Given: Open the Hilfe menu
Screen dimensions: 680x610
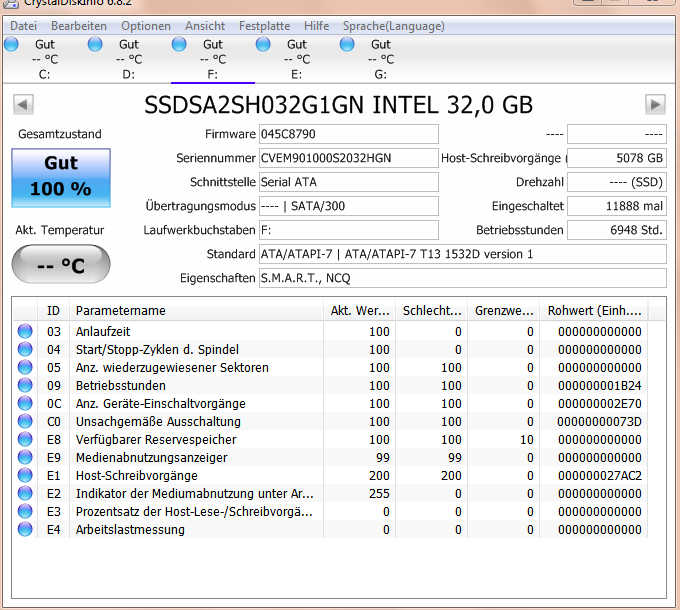Looking at the screenshot, I should coord(316,26).
